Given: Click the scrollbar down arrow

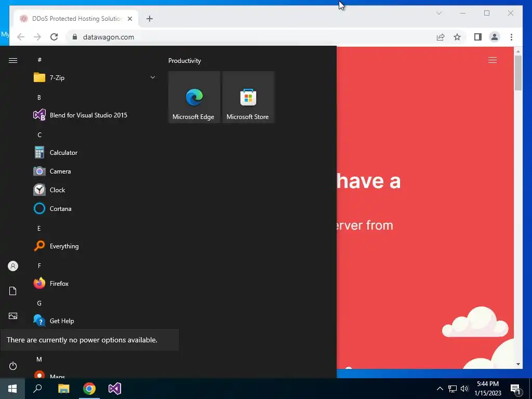Looking at the screenshot, I should tap(518, 364).
